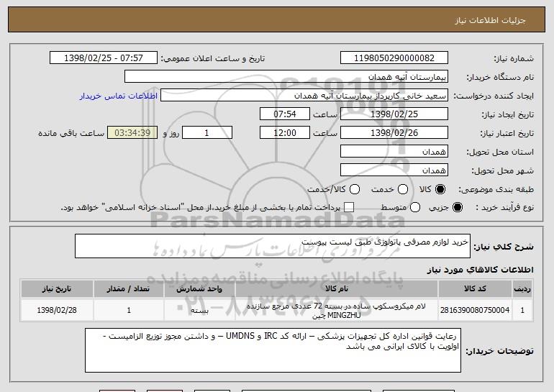Click the general description box شرح کلی نیاز
This screenshot has width=554, height=392.
[273, 246]
